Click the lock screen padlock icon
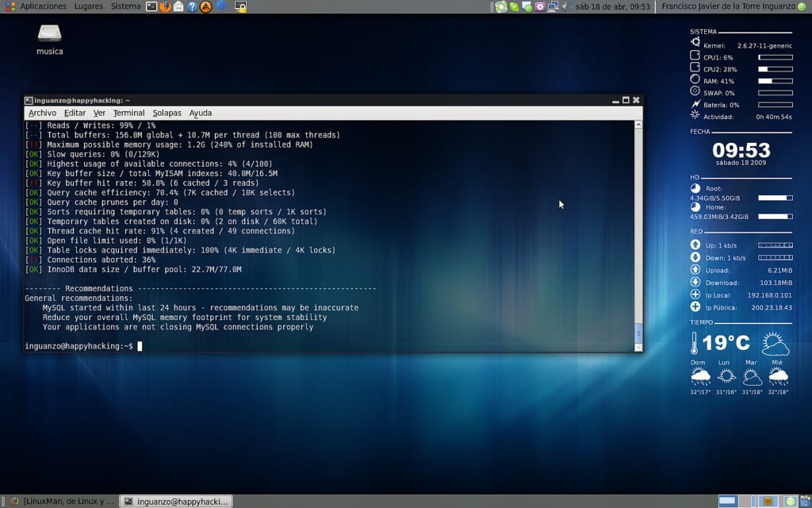This screenshot has height=508, width=812. coord(242,6)
